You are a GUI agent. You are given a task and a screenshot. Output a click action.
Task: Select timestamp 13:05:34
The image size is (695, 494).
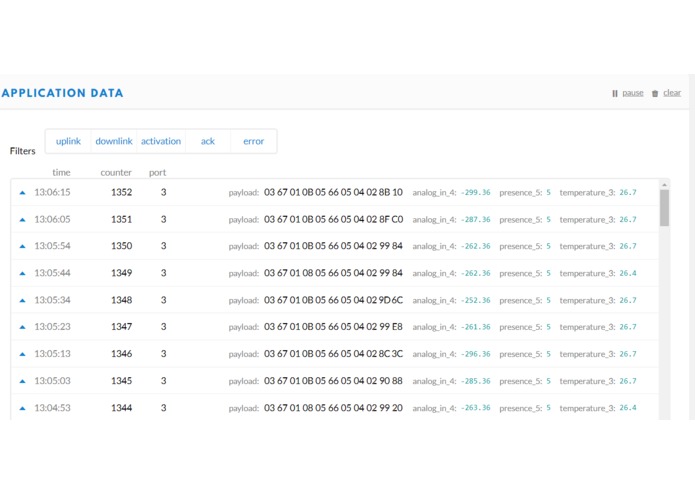coord(52,300)
